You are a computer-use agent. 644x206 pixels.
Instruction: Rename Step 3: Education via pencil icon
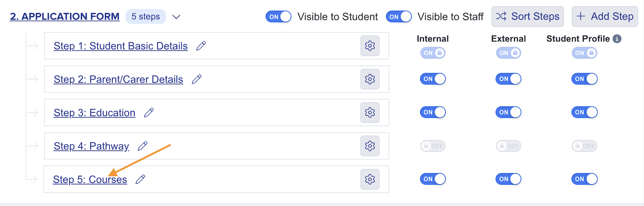point(149,113)
